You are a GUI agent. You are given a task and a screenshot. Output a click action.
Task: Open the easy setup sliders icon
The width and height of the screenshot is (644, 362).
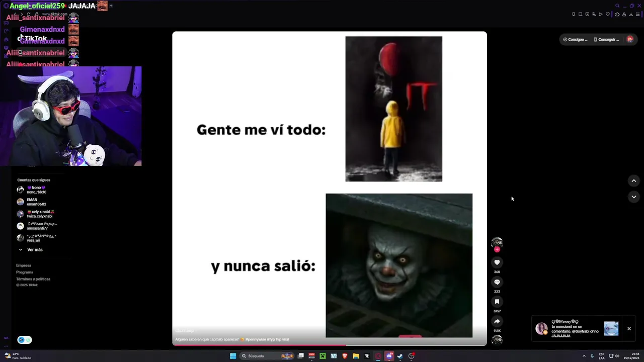[x=638, y=14]
